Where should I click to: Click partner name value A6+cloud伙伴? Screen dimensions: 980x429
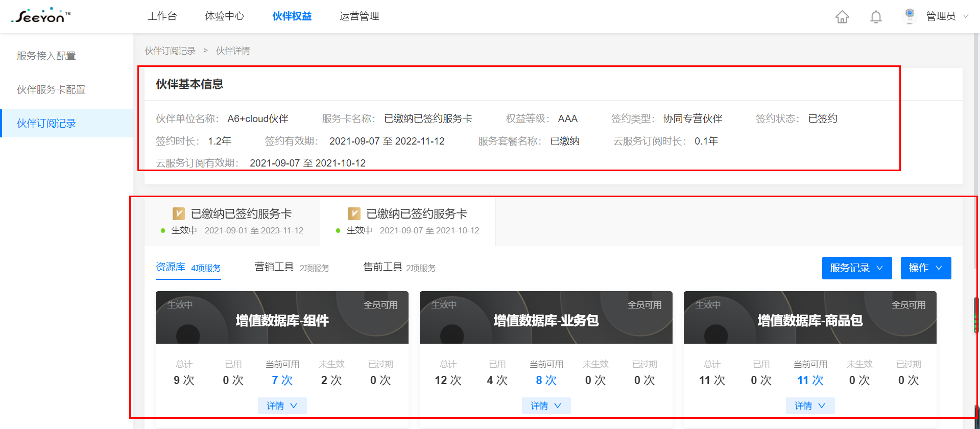[258, 118]
